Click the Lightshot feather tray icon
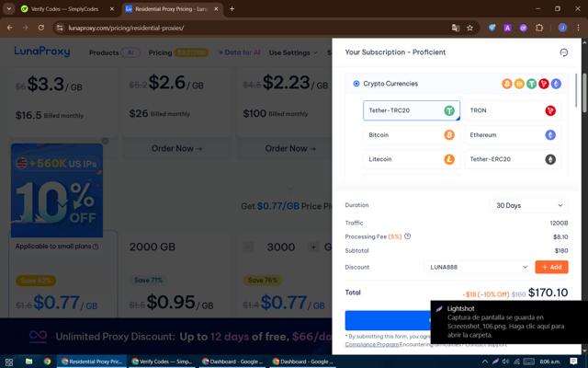 [x=495, y=362]
